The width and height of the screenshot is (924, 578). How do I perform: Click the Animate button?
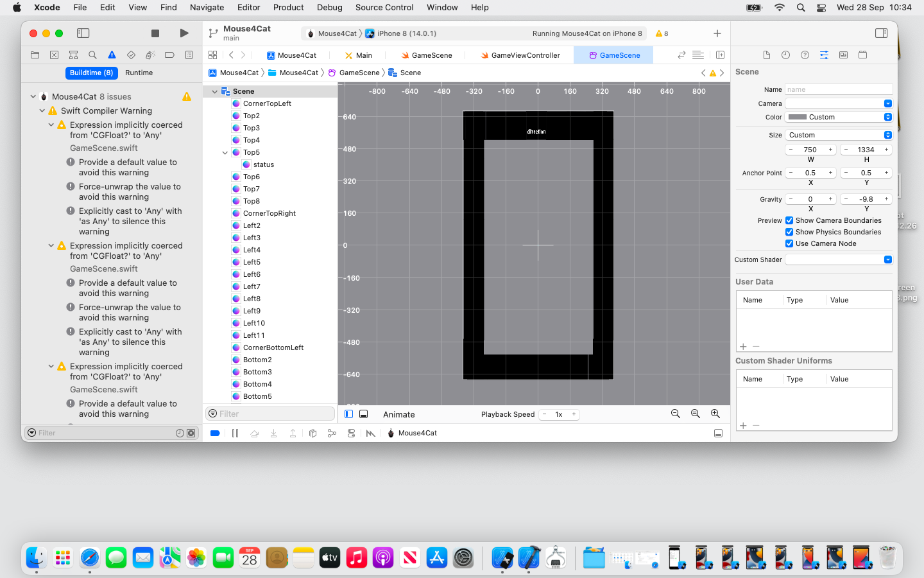pos(398,415)
